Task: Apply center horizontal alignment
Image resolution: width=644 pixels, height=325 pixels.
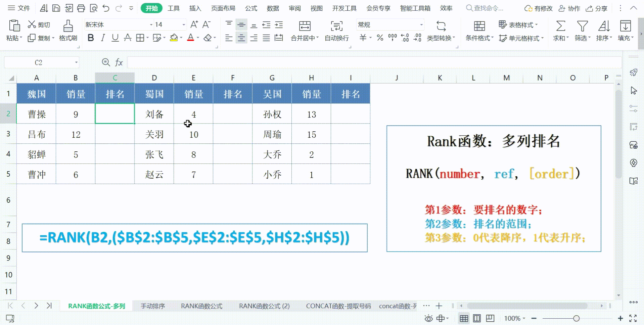Action: [241, 38]
